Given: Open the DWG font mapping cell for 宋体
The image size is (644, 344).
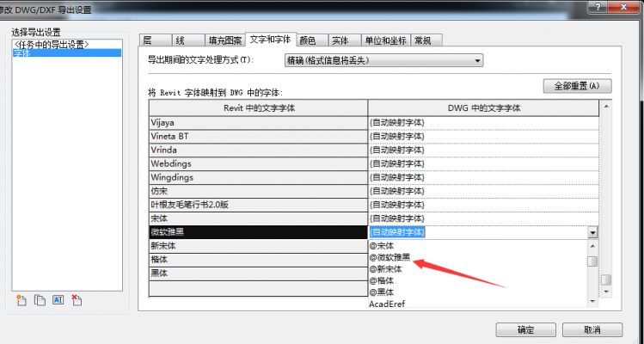Looking at the screenshot, I should point(483,218).
